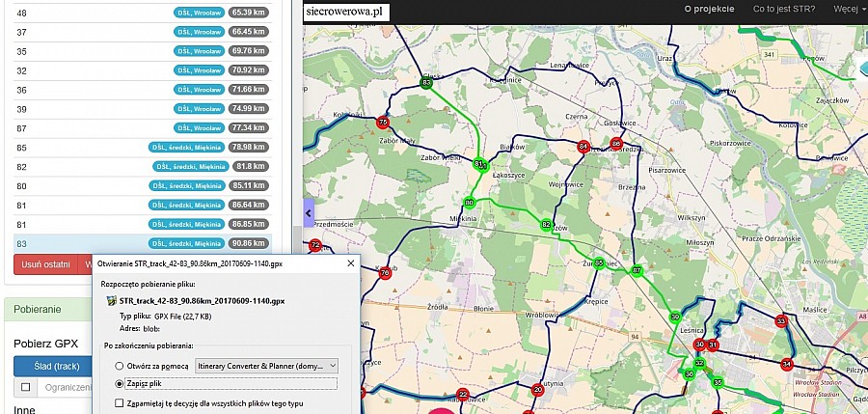Expand the 'Więcej' navigation dropdown
The image size is (868, 414).
[x=845, y=9]
